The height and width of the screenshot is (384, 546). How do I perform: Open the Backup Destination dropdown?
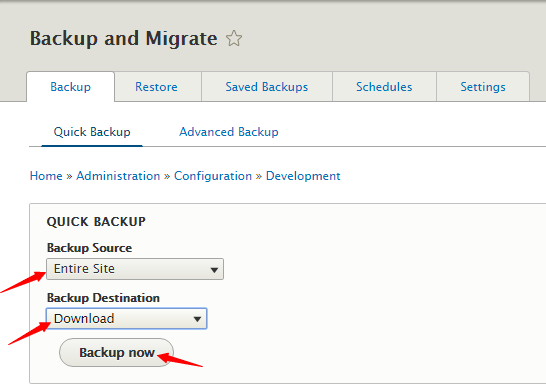click(126, 319)
